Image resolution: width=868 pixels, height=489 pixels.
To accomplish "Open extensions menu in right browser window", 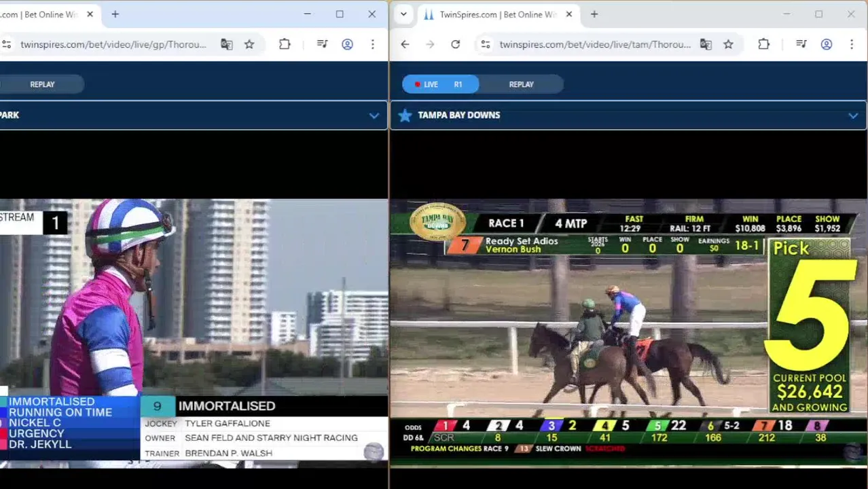I will (x=763, y=44).
